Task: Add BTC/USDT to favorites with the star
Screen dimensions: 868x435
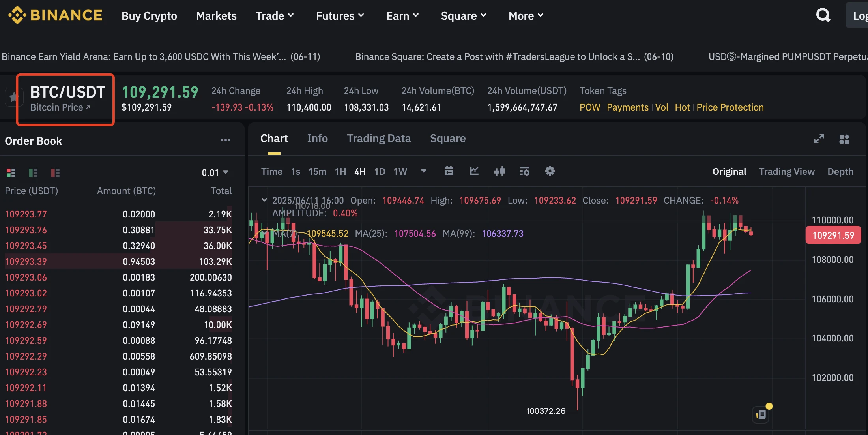Action: [x=13, y=97]
